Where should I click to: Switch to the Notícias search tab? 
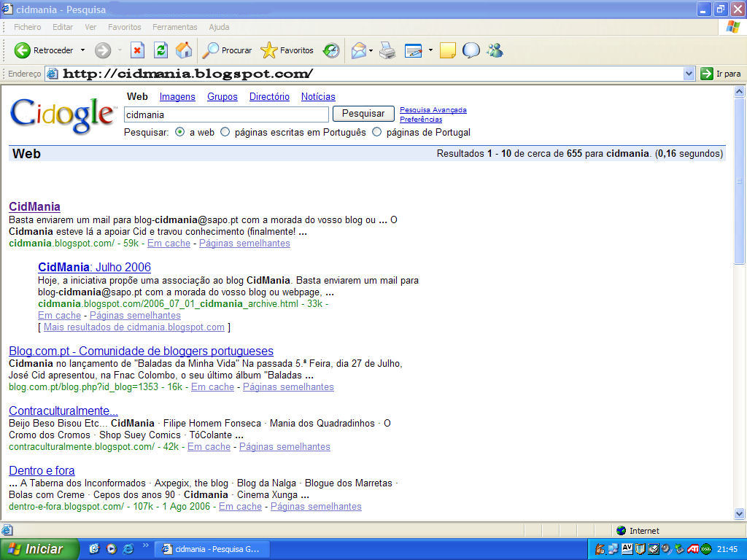[x=318, y=97]
